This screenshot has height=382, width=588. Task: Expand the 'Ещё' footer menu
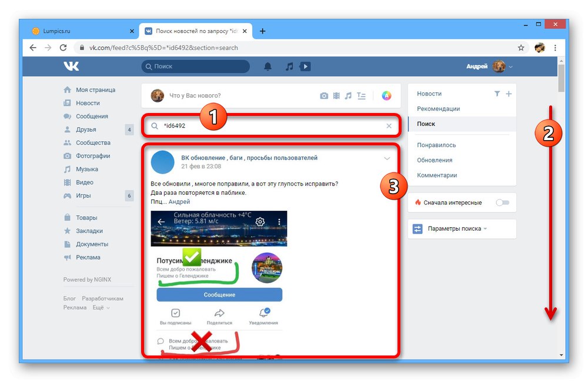pyautogui.click(x=101, y=307)
